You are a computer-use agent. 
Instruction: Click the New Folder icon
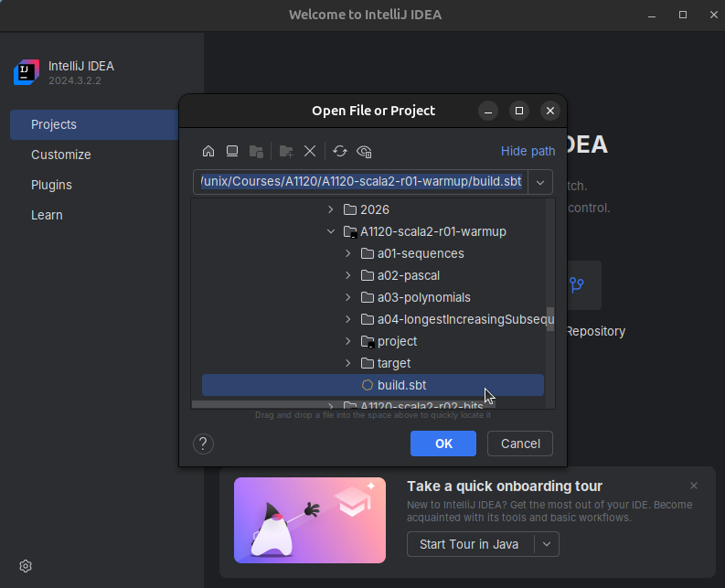coord(286,151)
